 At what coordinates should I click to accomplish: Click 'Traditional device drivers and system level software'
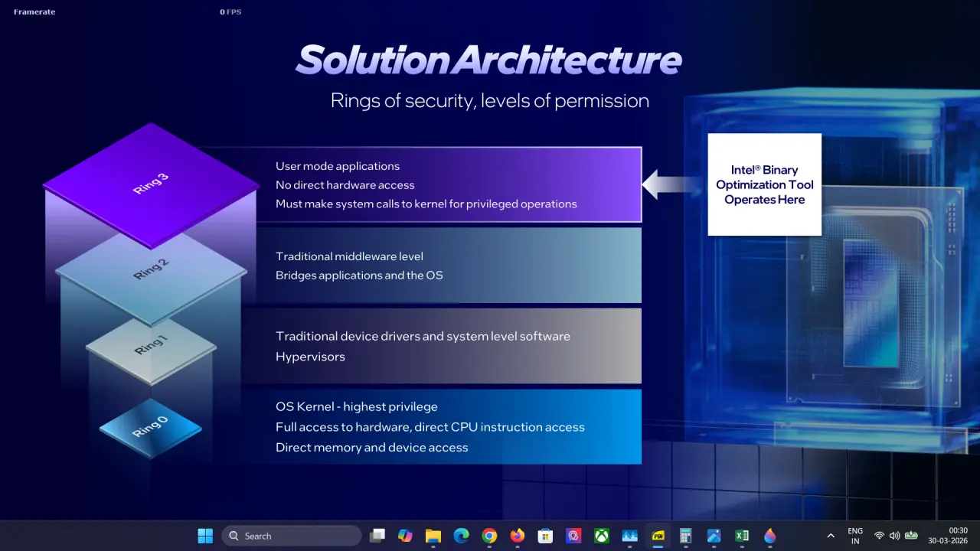(423, 337)
